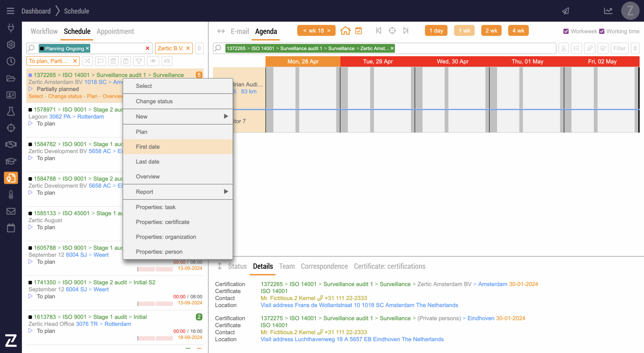The width and height of the screenshot is (644, 353).
Task: Uncheck the Workweek checkbox
Action: point(566,31)
